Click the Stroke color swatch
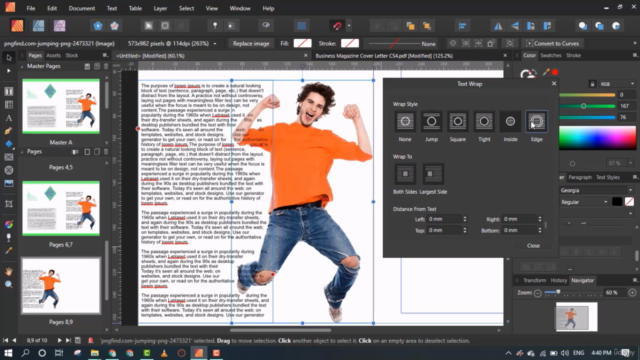 pos(350,43)
